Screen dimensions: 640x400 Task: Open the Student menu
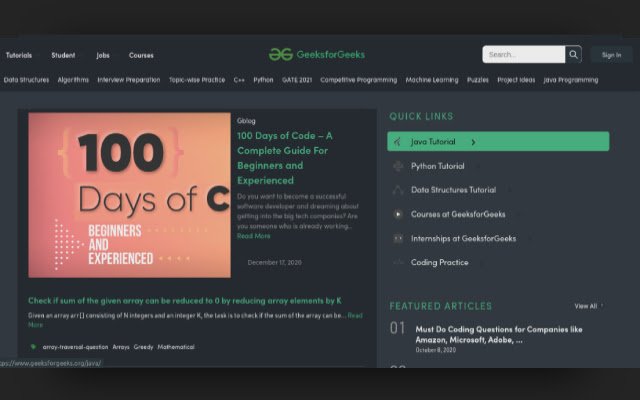(x=63, y=55)
